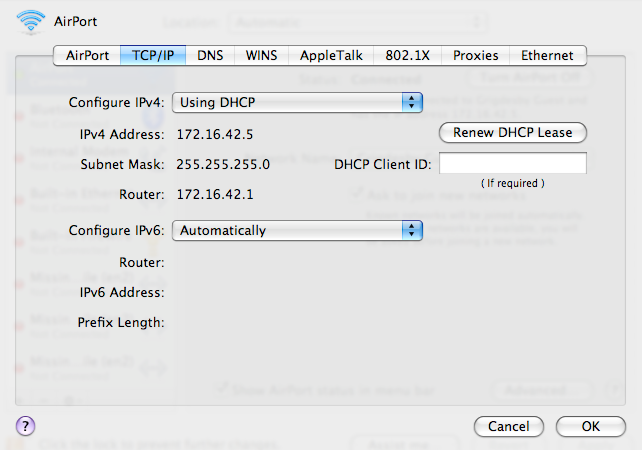Switch to the AirPort tab
The width and height of the screenshot is (642, 450).
[x=87, y=56]
